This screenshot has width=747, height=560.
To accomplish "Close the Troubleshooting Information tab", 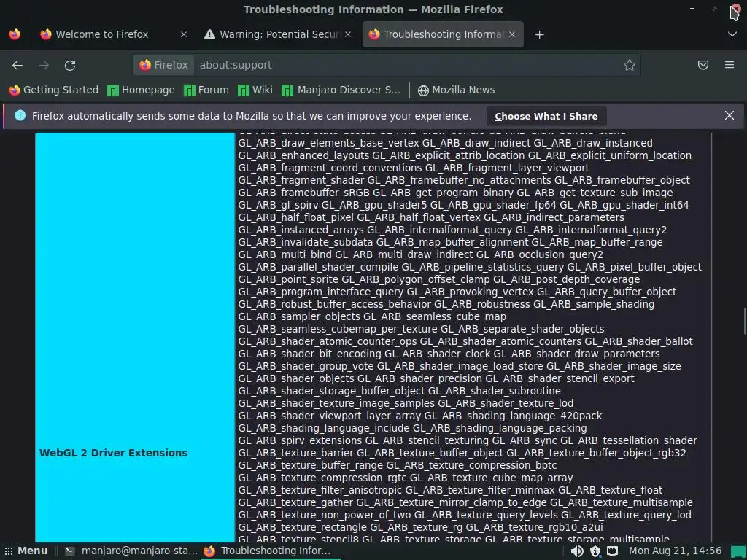I will (x=511, y=34).
